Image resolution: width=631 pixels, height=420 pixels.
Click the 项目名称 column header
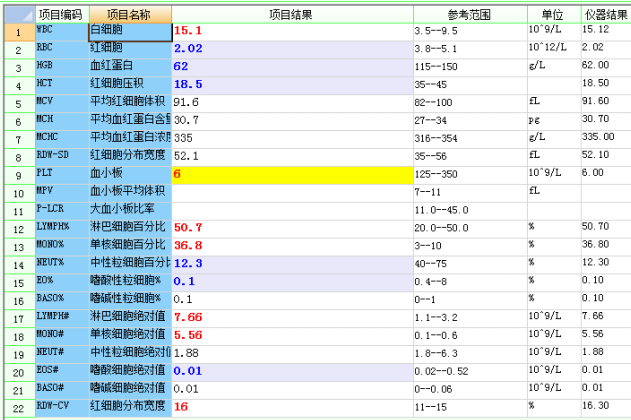click(x=129, y=15)
